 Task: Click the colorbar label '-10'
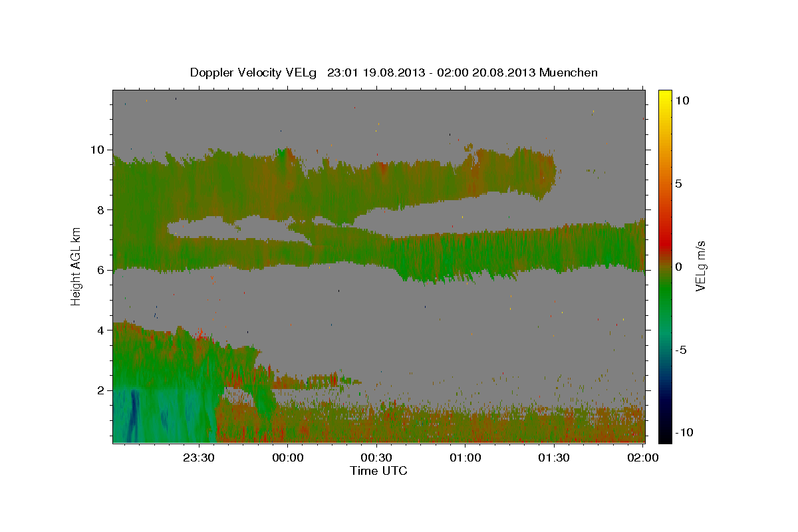[684, 432]
